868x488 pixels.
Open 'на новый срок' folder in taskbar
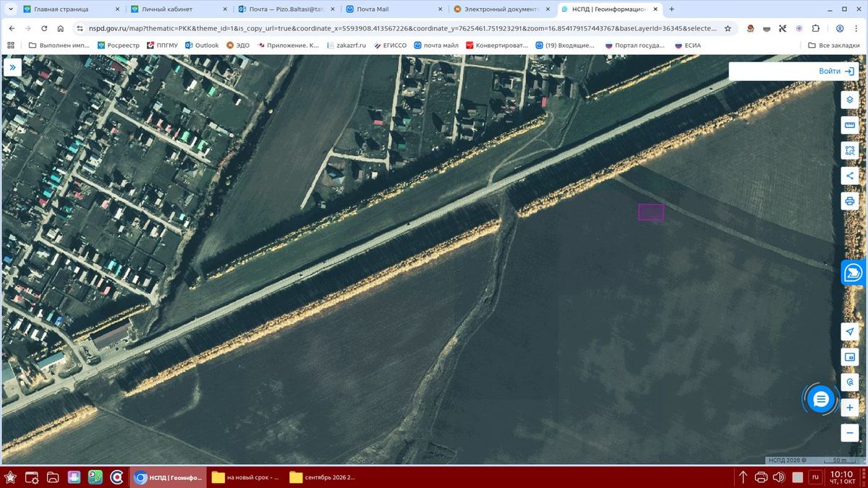coord(246,477)
